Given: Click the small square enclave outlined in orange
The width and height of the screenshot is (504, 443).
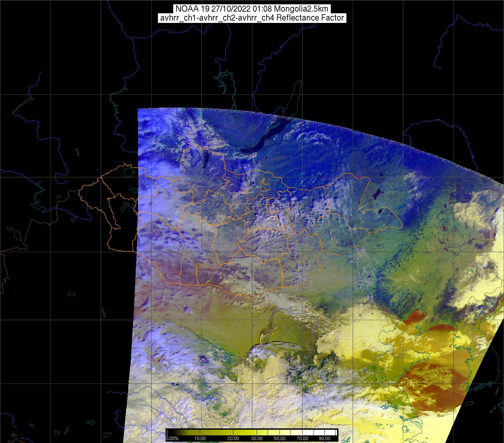Looking at the screenshot, I should 265,184.
